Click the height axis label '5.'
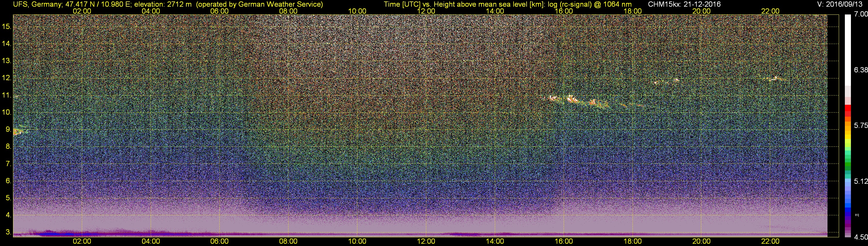 point(8,198)
